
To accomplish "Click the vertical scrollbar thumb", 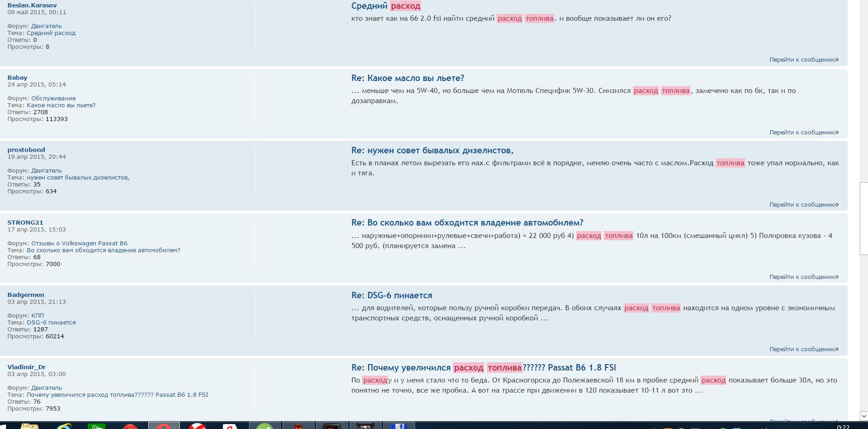I will (x=863, y=219).
